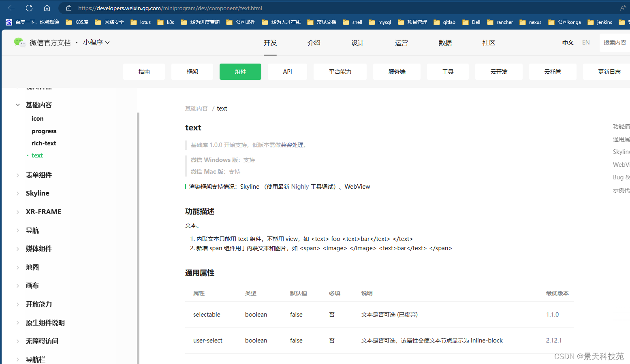Open the gitlab bookmark folder
The height and width of the screenshot is (364, 630).
point(444,22)
